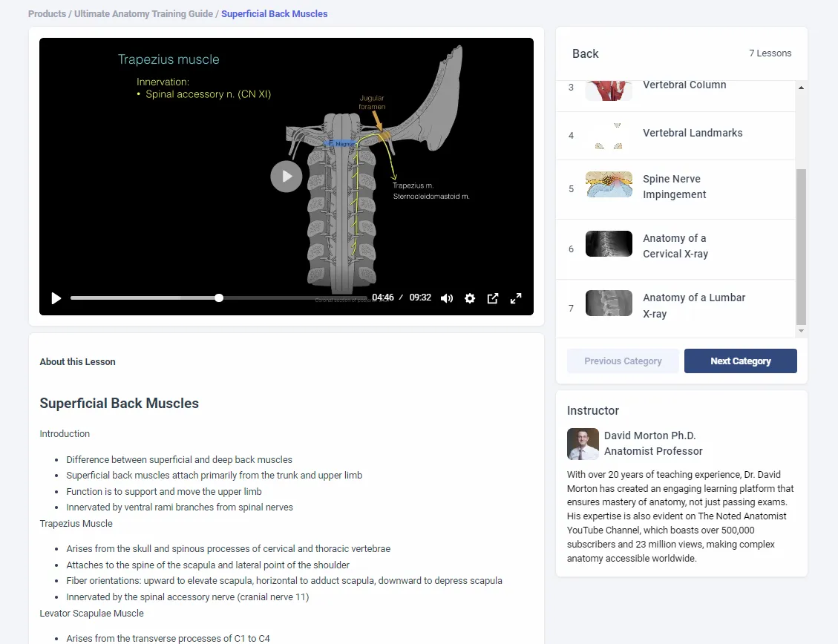838x644 pixels.
Task: Open the Superficial Back Muscles breadcrumb
Action: [x=274, y=13]
